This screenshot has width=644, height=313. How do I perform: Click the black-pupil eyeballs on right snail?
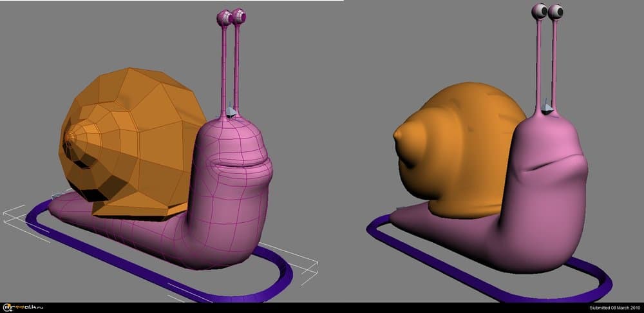coord(547,11)
